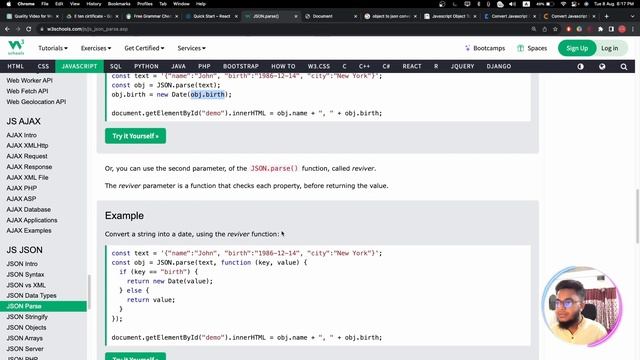Screen dimensions: 640x360
Task: Click the zoom magnifier in address bar
Action: 534,29
